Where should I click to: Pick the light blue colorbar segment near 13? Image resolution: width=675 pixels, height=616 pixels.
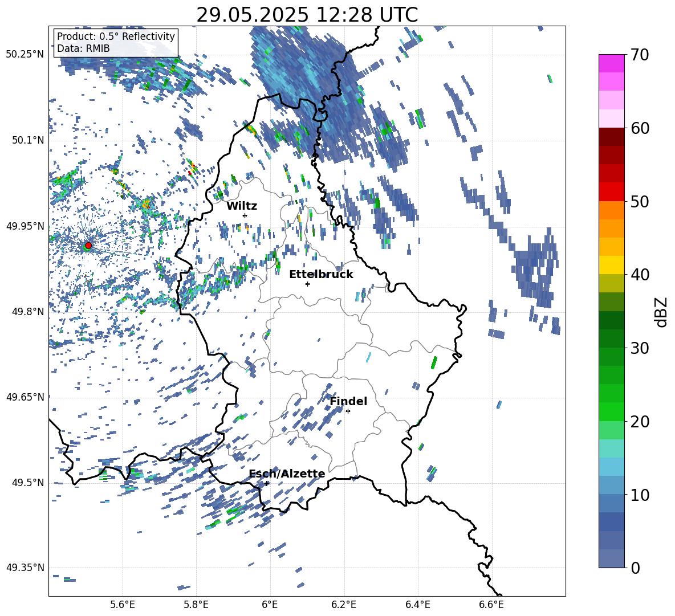(x=611, y=466)
